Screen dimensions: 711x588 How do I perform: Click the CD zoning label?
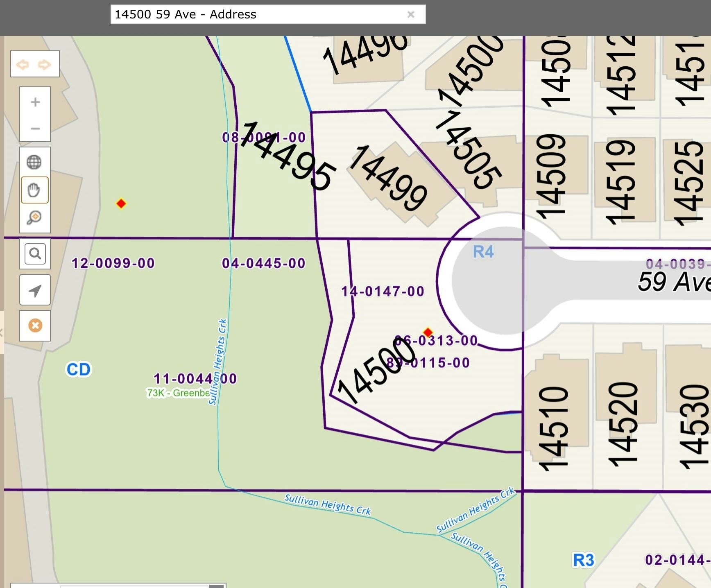point(78,369)
